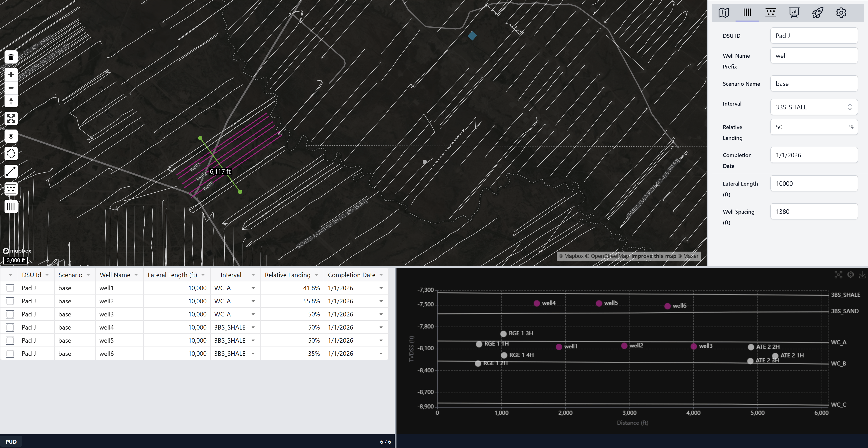Screen dimensions: 868x448
Task: Select the line drawing tool
Action: point(11,172)
